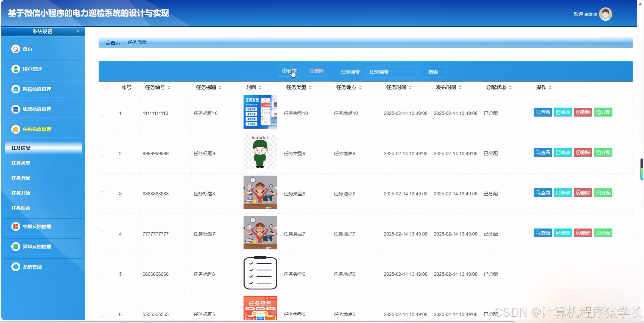Click the system management circle icon
Viewport: 644px width, 323px height.
[16, 267]
